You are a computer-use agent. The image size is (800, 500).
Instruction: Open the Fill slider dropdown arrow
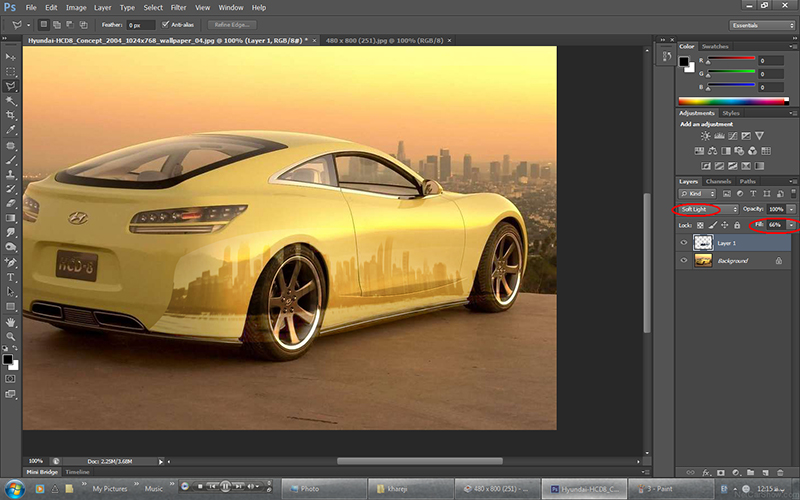(791, 225)
